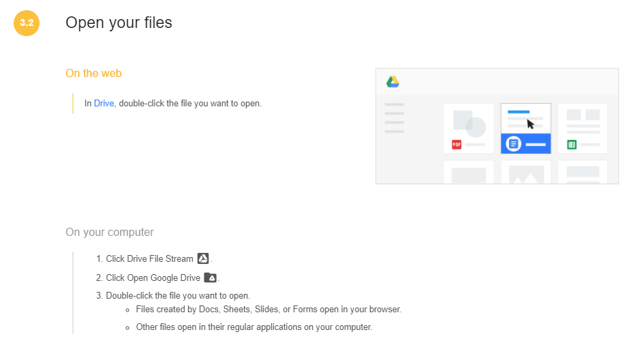Screen dimensions: 644x360
Task: Click the Open Google Drive folder icon
Action: tap(211, 277)
